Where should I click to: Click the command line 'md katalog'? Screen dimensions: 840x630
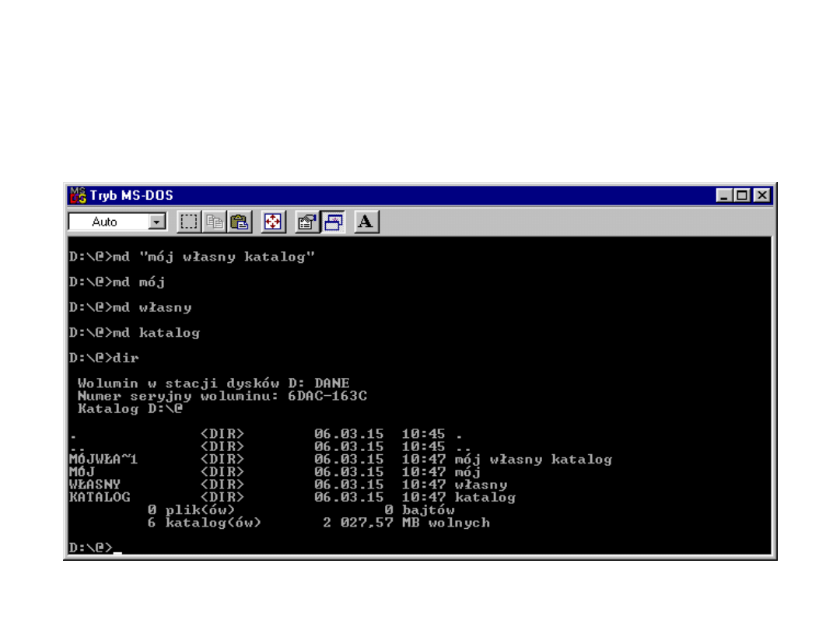click(135, 333)
